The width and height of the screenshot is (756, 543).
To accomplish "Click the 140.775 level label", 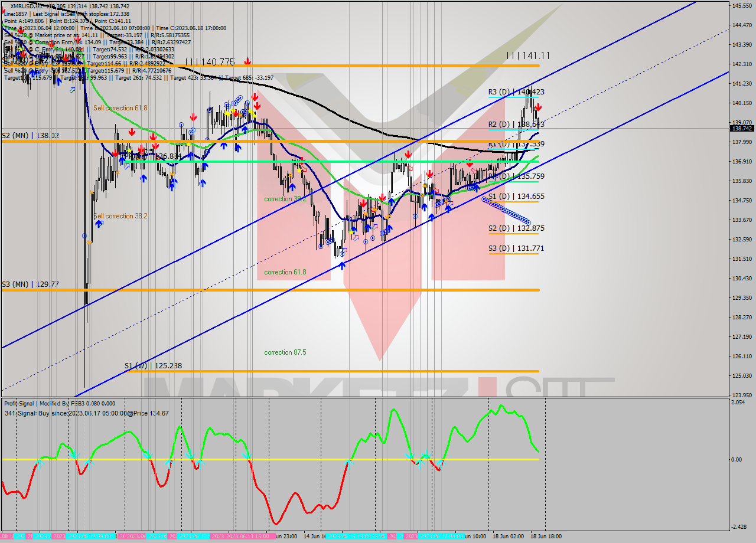I will tap(210, 61).
